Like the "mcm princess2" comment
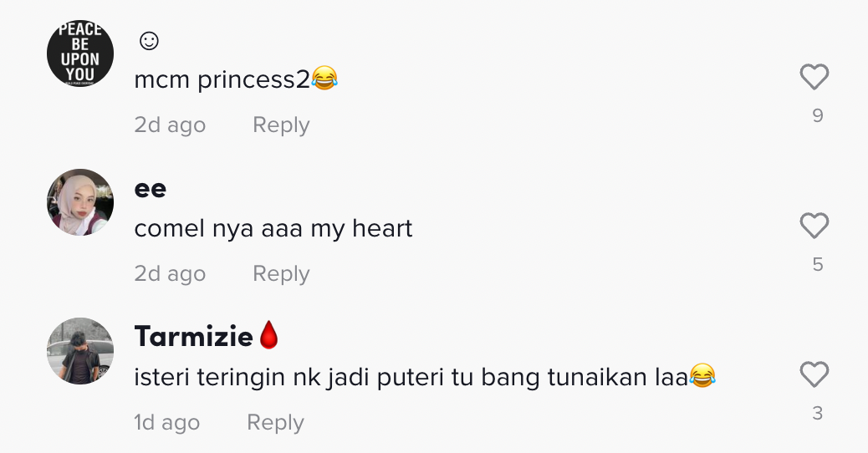This screenshot has width=868, height=453. click(x=814, y=78)
